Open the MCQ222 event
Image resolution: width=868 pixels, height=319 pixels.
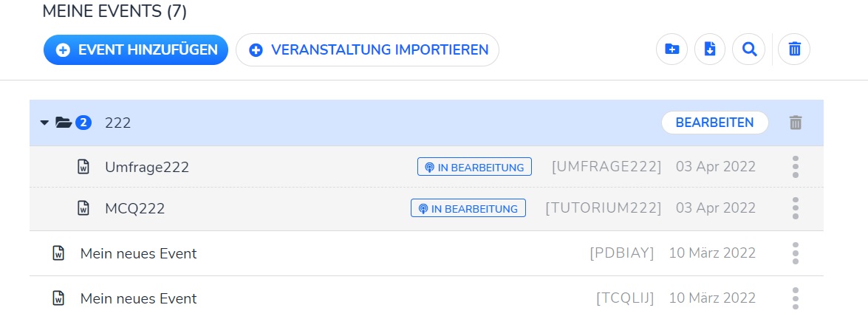(x=134, y=208)
